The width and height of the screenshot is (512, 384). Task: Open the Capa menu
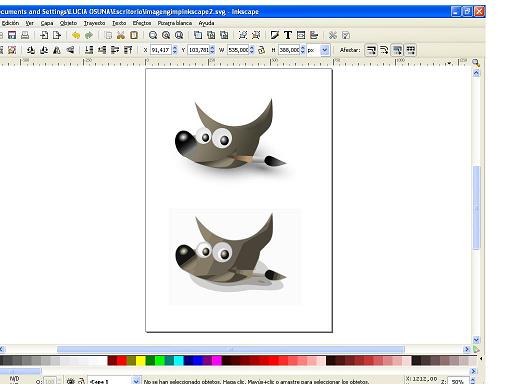pos(47,23)
